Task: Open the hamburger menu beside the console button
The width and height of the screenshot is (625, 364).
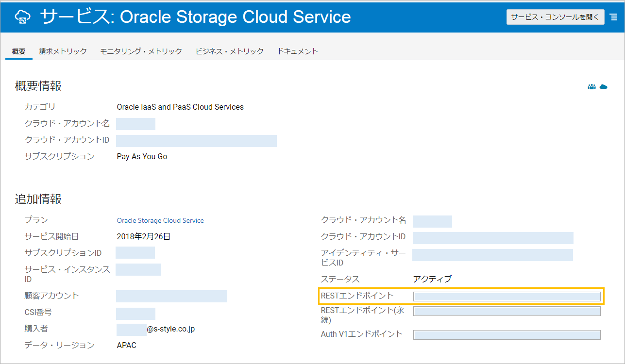Action: (x=614, y=17)
